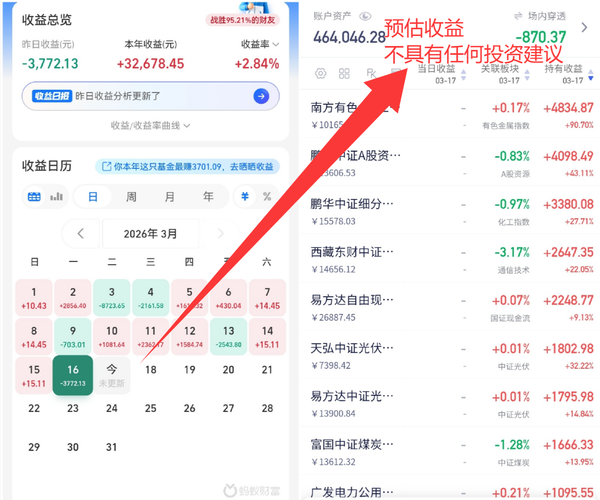Viewport: 600px width, 500px height.
Task: Open 昨日收益分析更新了 banner
Action: point(150,96)
